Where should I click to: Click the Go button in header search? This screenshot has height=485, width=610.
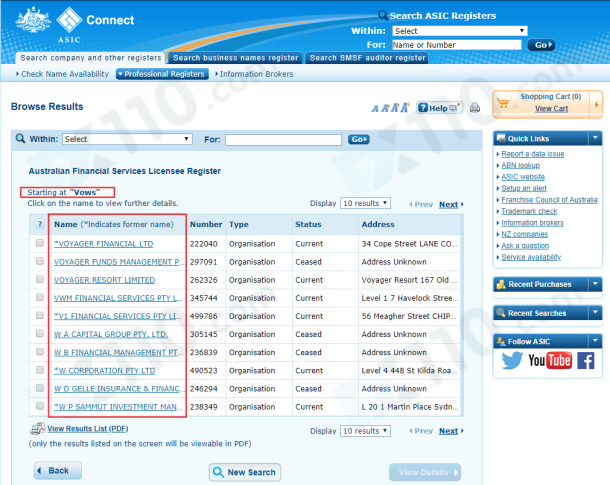click(x=541, y=45)
